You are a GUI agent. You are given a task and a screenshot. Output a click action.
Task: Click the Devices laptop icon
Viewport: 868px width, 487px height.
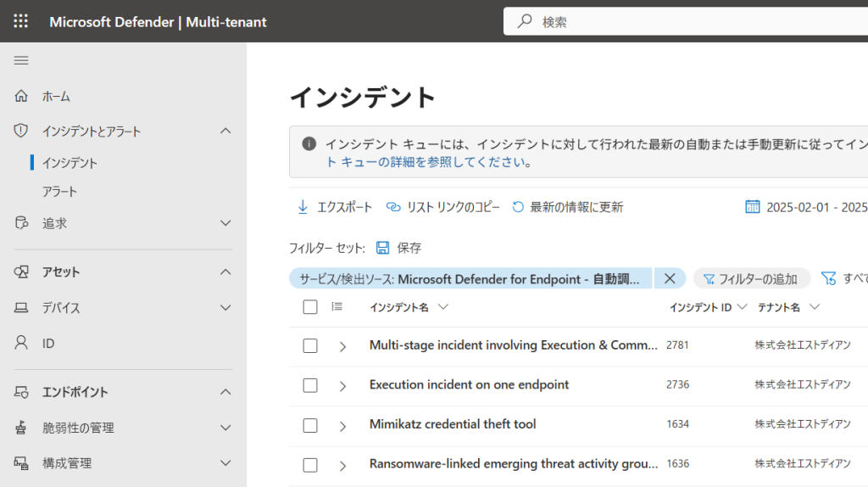[x=21, y=307]
